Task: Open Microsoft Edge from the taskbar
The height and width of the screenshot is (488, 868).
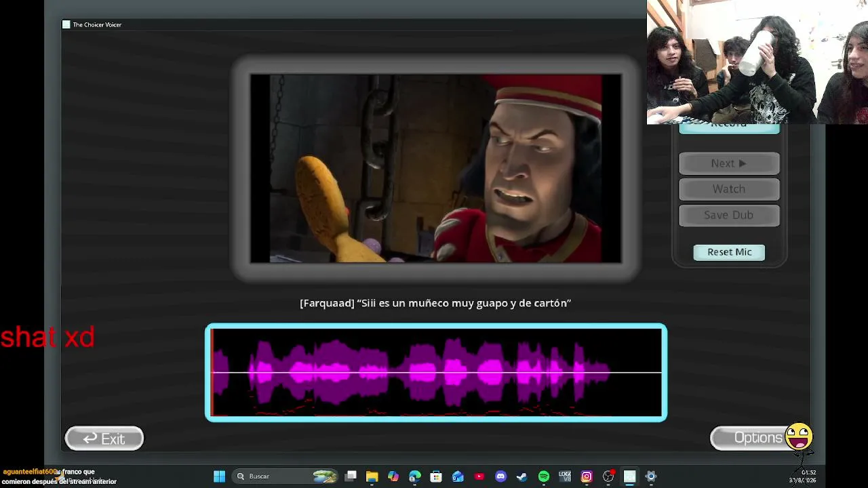Action: tap(415, 476)
